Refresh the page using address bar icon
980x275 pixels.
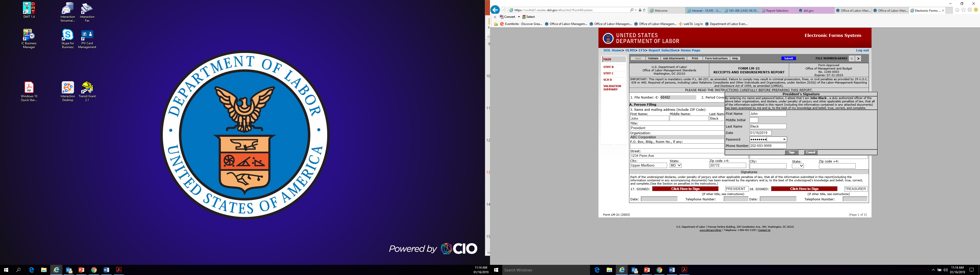click(x=644, y=10)
